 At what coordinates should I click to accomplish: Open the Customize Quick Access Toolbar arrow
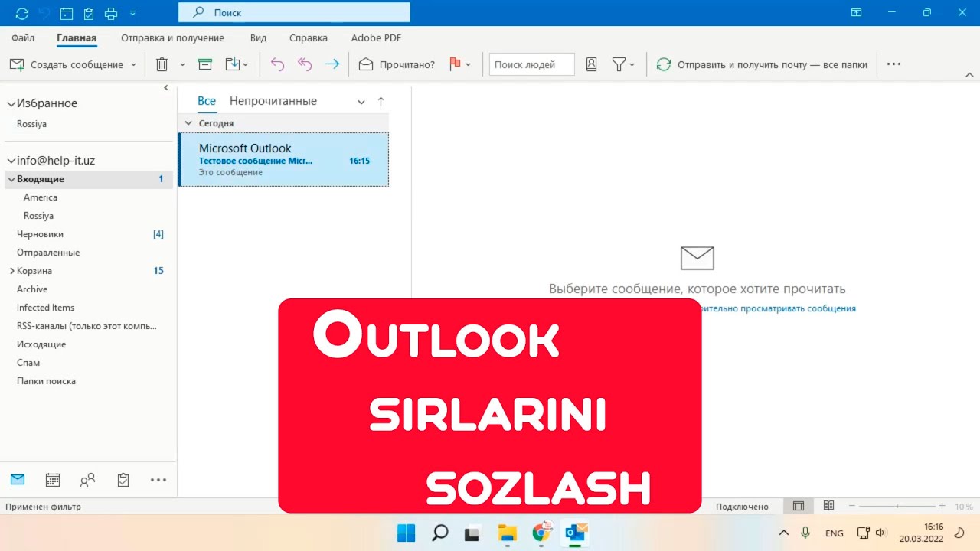tap(133, 13)
